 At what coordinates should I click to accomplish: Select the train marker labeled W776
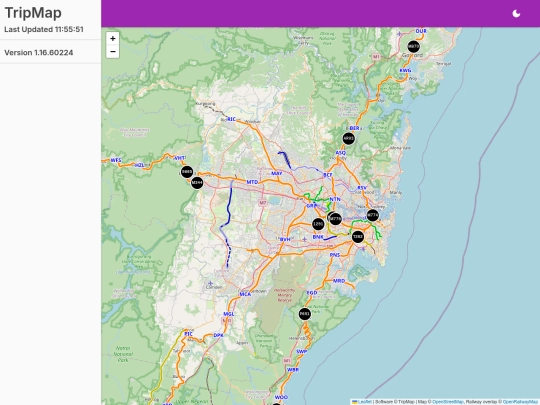click(x=335, y=219)
